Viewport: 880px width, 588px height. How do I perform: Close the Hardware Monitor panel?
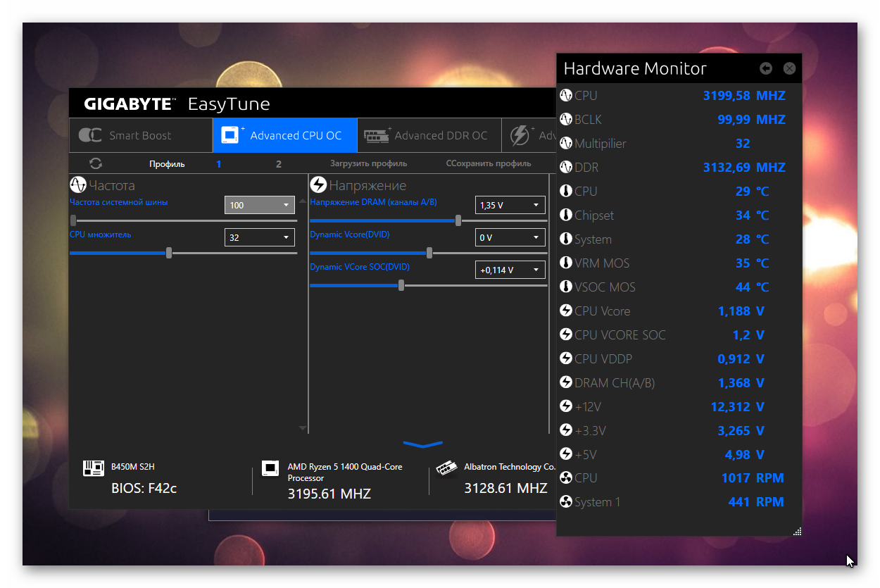[x=790, y=68]
